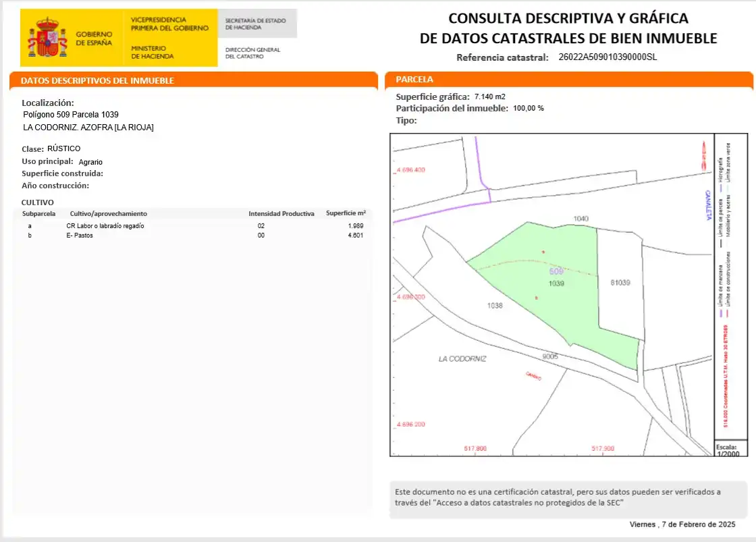Click the intensity value 02
Viewport: 756px width, 542px height.
click(x=261, y=225)
